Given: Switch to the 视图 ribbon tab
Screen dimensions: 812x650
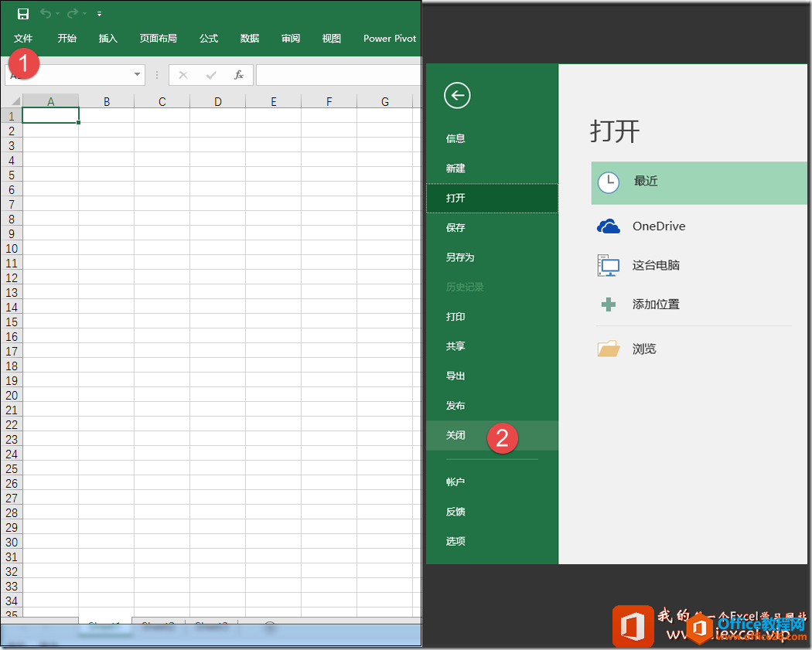Looking at the screenshot, I should [331, 38].
